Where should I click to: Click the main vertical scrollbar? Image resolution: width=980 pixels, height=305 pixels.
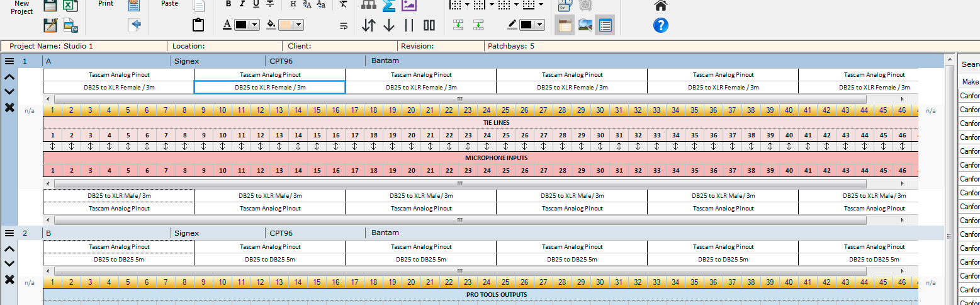click(950, 179)
